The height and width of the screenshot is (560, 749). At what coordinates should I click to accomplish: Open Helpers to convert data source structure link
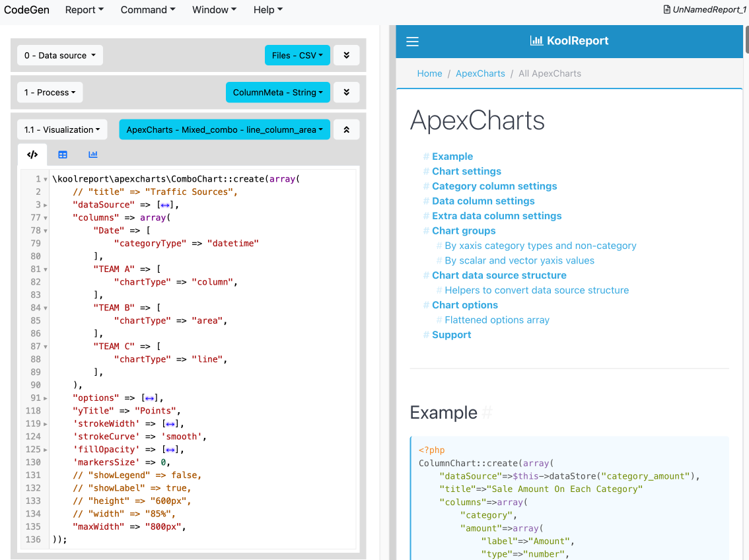click(x=536, y=291)
